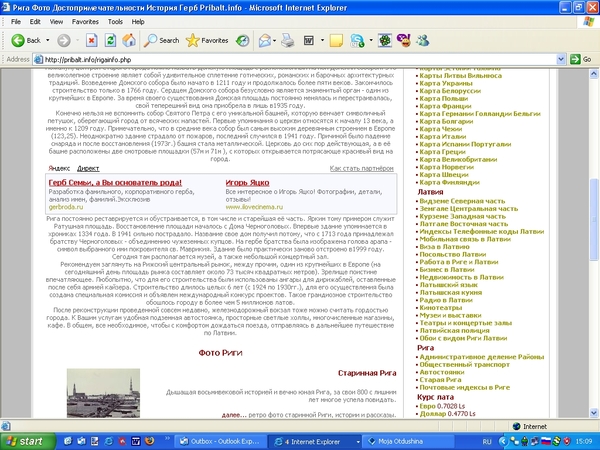Expand the address bar dropdown
Image resolution: width=600 pixels, height=450 pixels.
coord(561,60)
